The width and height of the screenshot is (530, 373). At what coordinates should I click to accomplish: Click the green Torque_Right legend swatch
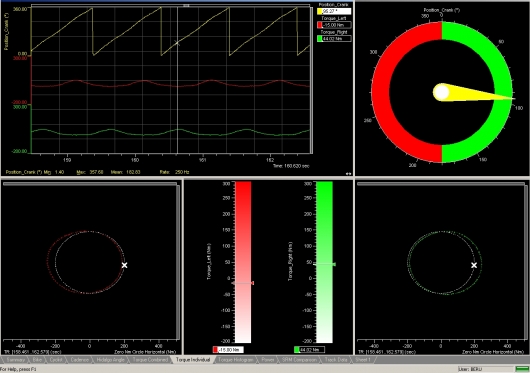319,39
